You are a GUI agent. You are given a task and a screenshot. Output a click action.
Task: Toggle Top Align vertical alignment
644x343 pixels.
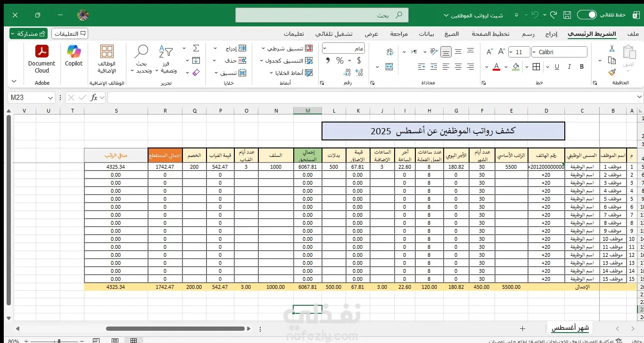click(x=471, y=52)
